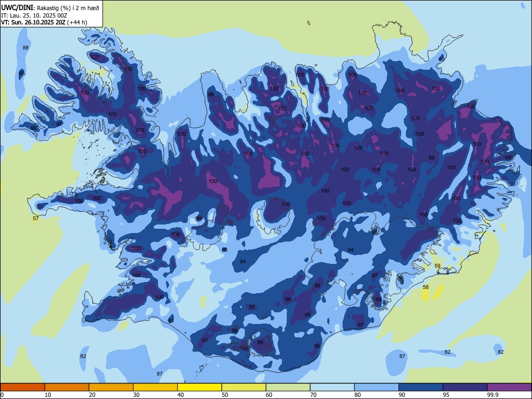Select the 59 humidity value in the southeast
The image size is (532, 399).
click(x=437, y=265)
